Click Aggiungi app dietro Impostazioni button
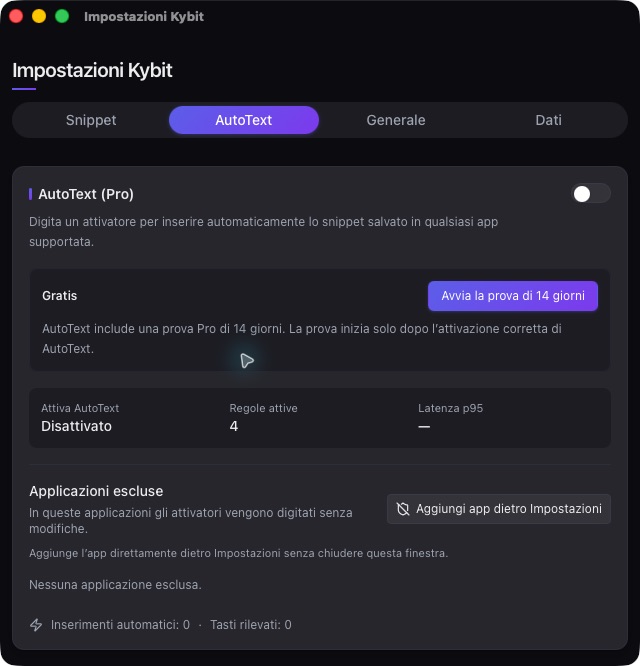The height and width of the screenshot is (666, 640). point(499,509)
